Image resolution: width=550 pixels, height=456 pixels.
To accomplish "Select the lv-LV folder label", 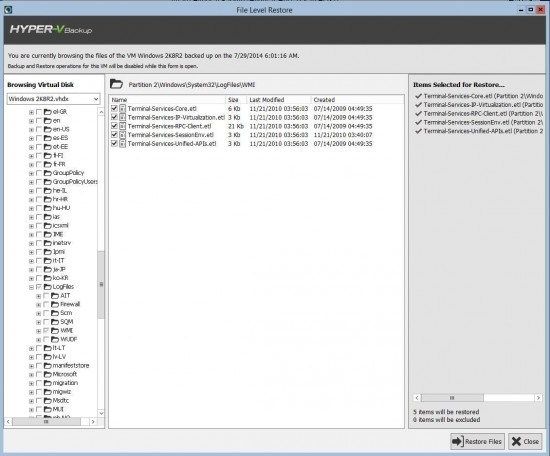I will tap(59, 357).
